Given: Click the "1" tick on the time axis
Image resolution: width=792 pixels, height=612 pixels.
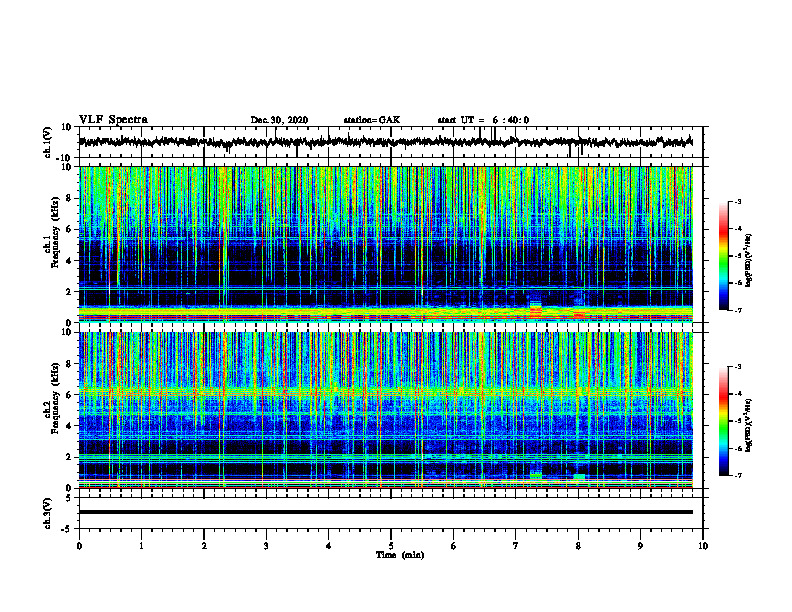Looking at the screenshot, I should [141, 546].
